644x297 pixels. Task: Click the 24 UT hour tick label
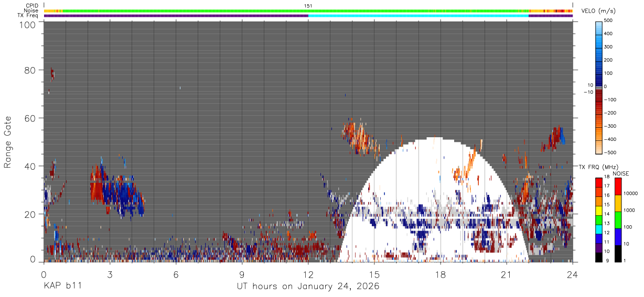573,274
